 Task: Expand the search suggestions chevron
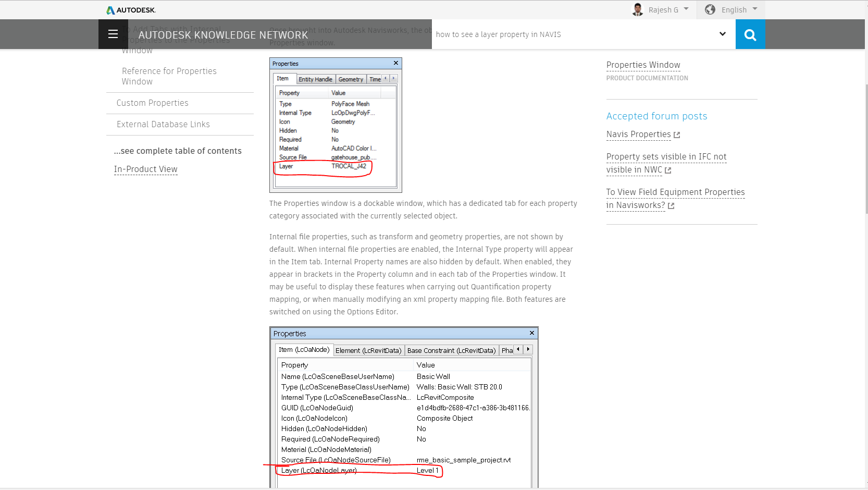pyautogui.click(x=722, y=34)
